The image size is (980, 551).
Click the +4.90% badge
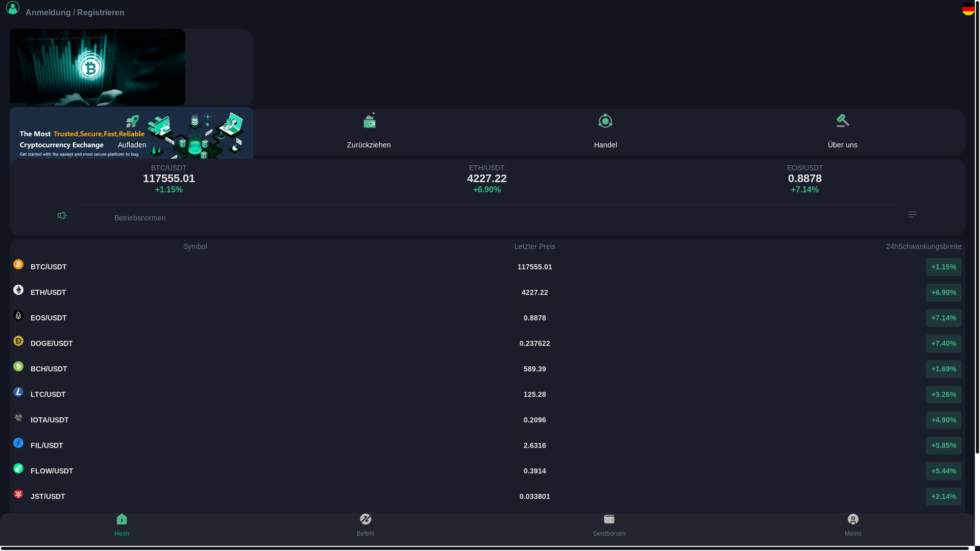click(x=944, y=420)
